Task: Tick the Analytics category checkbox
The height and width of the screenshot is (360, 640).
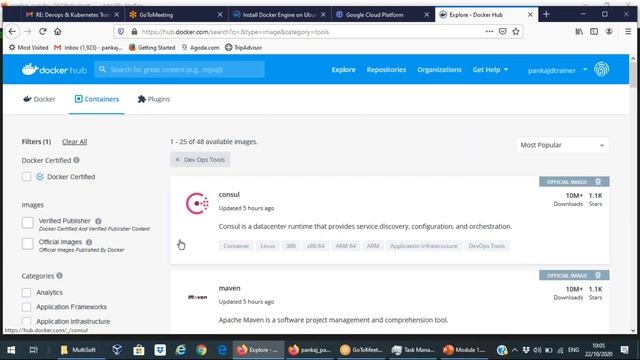Action: pyautogui.click(x=27, y=292)
